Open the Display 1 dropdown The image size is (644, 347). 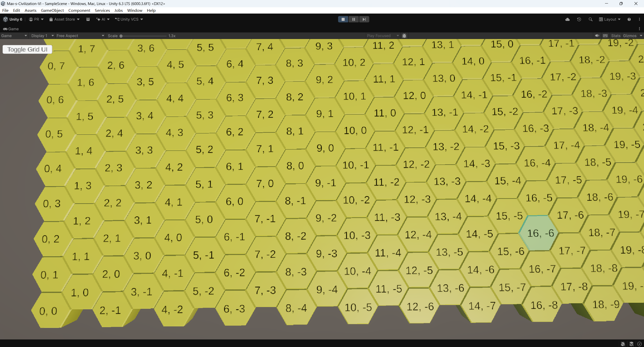[42, 35]
